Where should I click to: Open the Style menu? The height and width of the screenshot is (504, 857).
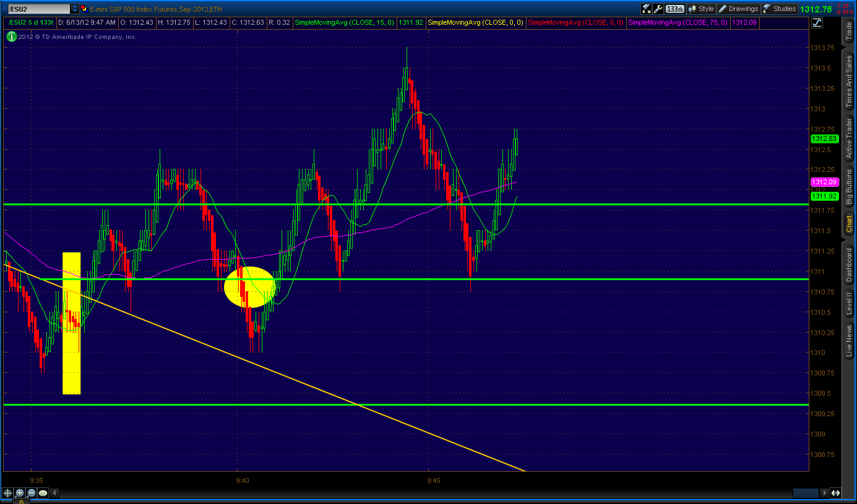click(700, 9)
